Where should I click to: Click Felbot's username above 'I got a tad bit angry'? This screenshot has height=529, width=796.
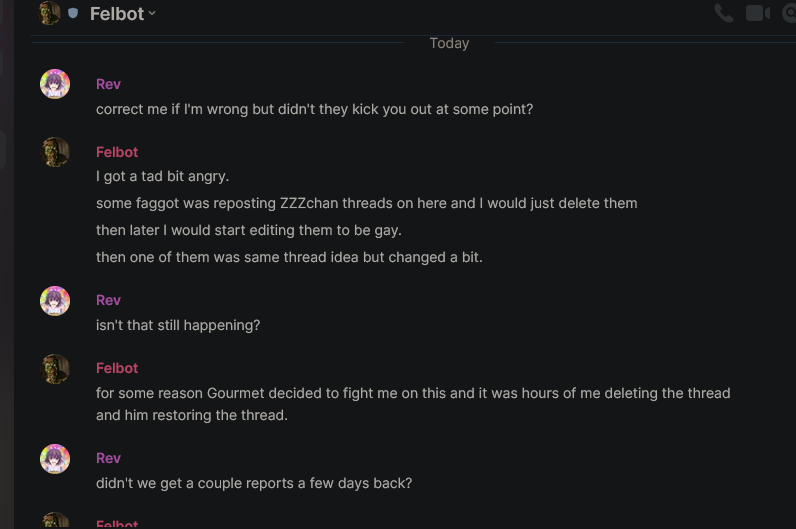point(117,152)
